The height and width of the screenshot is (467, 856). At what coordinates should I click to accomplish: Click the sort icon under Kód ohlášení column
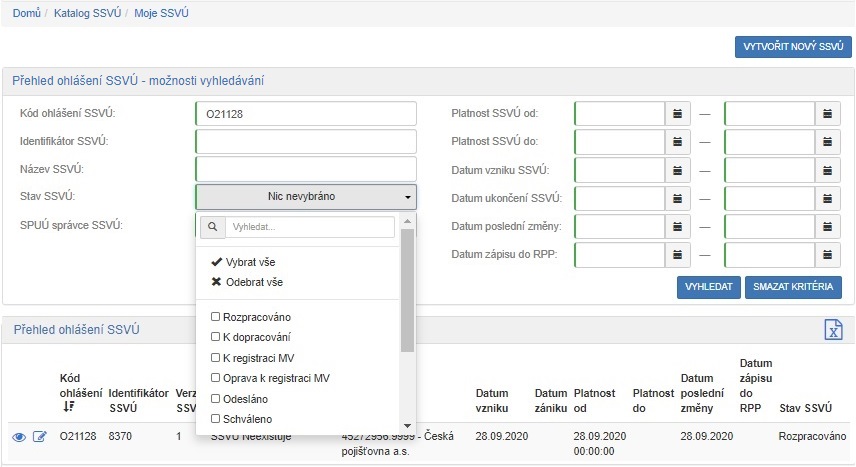69,407
